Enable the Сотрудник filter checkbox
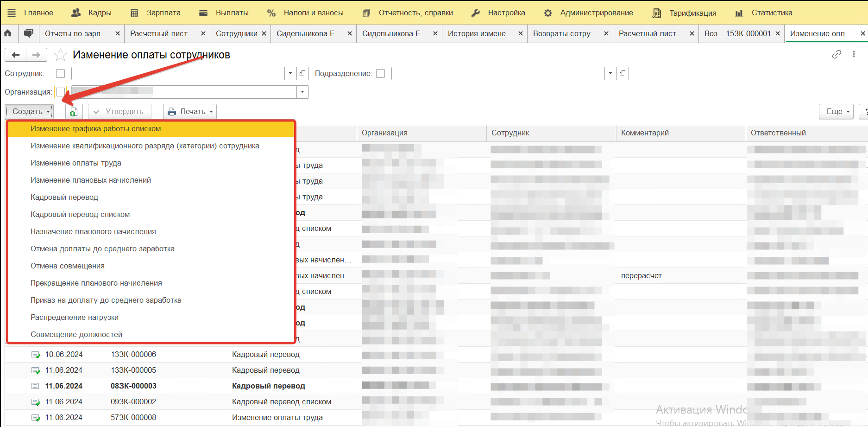Viewport: 868px width, 427px height. click(60, 74)
